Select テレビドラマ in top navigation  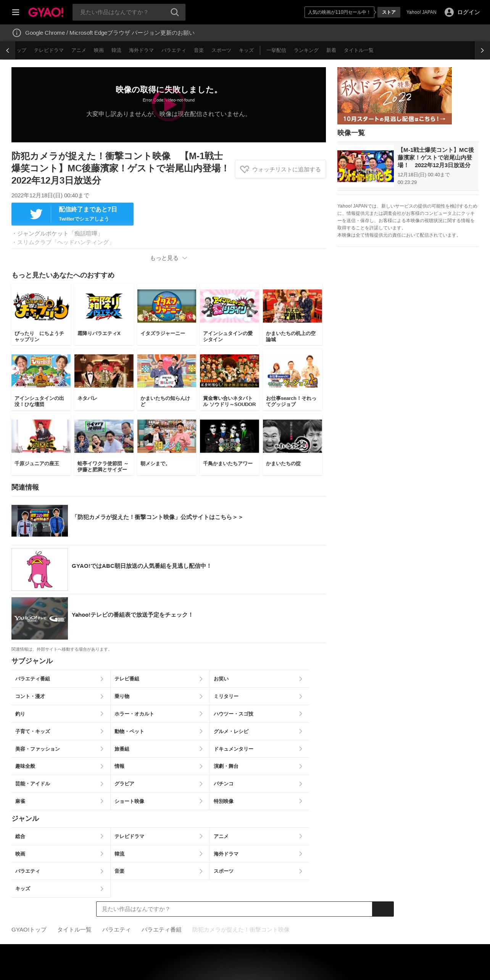tap(49, 50)
